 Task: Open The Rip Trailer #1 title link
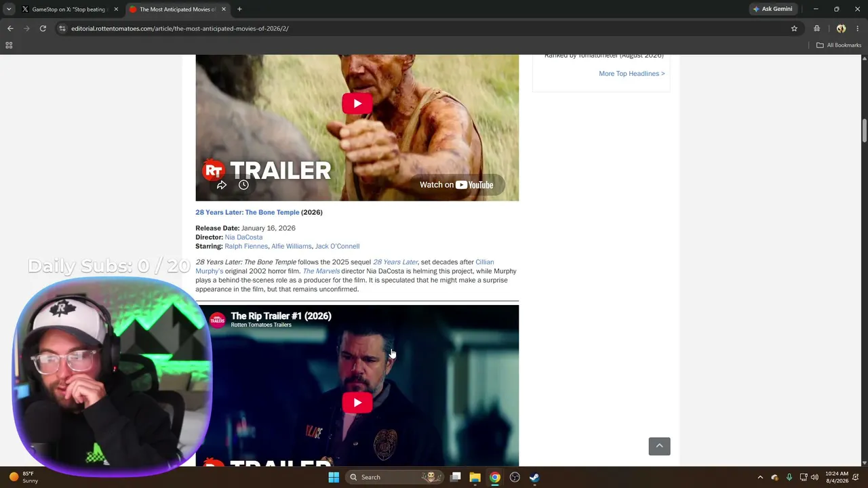pyautogui.click(x=281, y=316)
